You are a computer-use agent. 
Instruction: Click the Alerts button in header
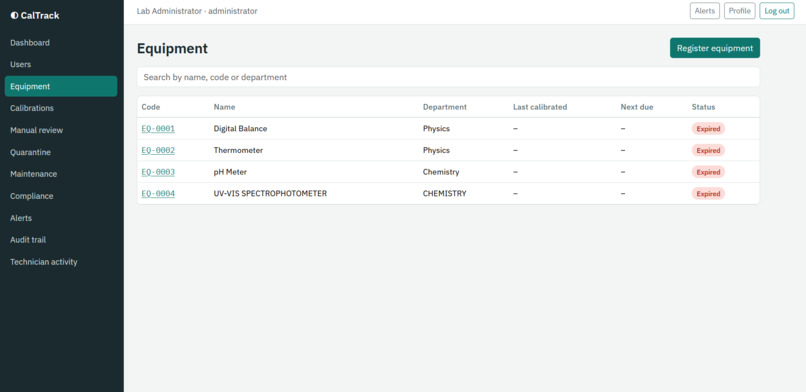[705, 11]
